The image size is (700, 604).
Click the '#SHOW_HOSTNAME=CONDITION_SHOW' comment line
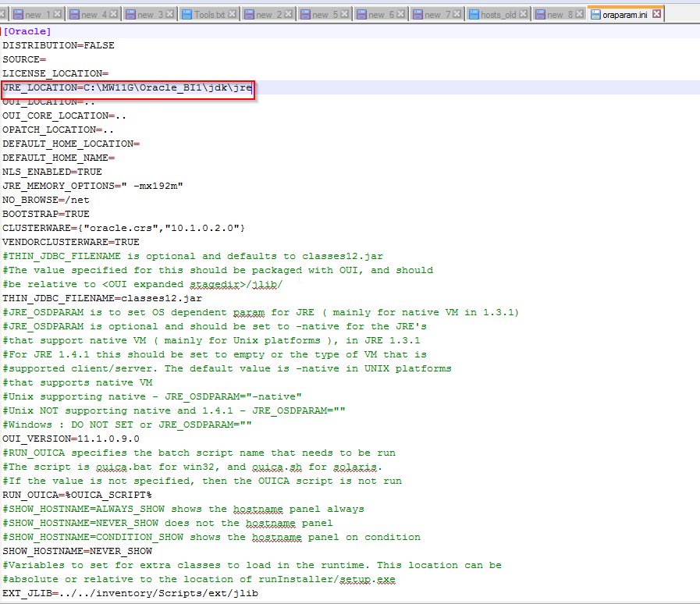(211, 537)
